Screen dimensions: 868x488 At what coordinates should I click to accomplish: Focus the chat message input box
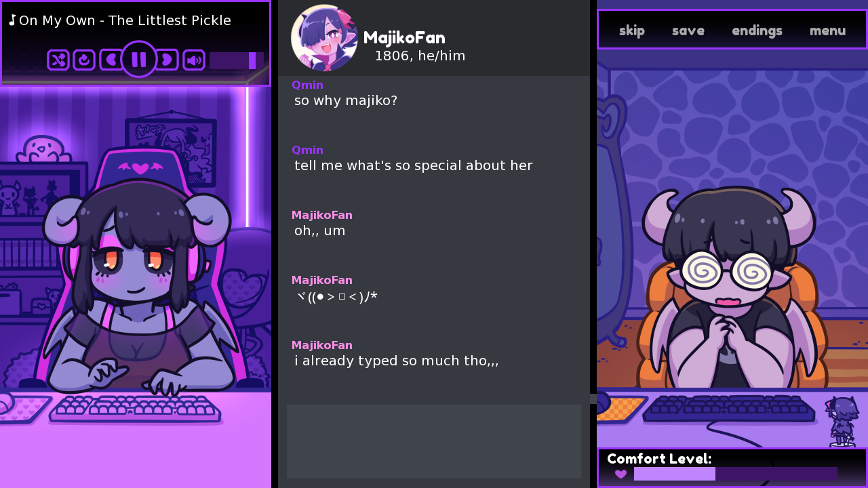tap(434, 441)
